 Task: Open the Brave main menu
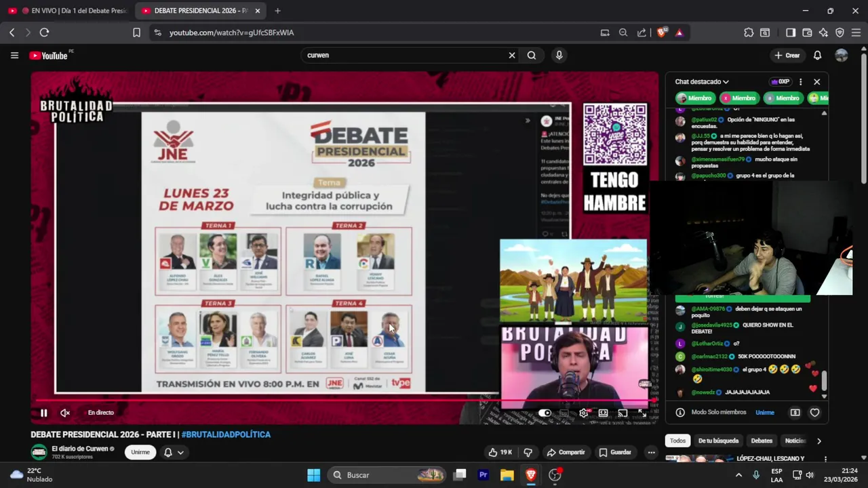tap(856, 33)
